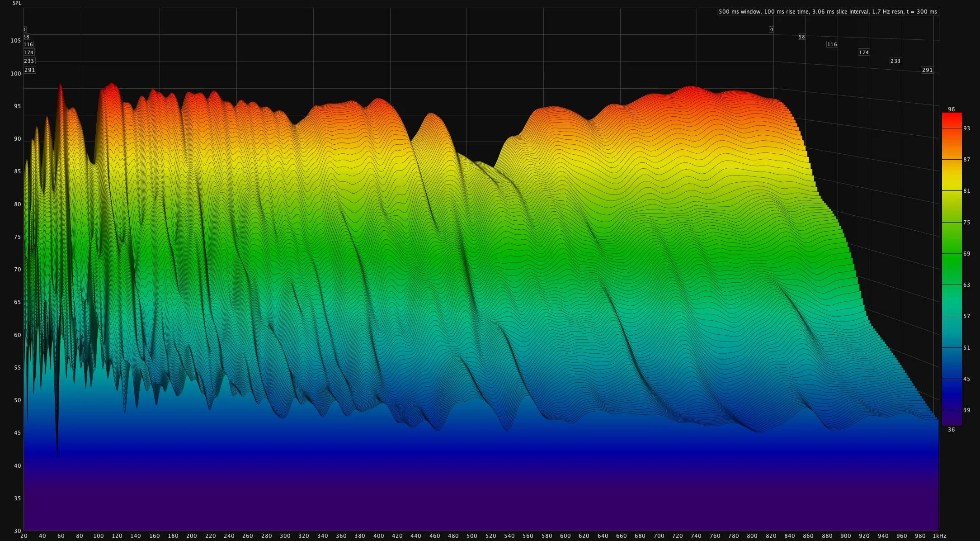The width and height of the screenshot is (980, 541).
Task: Select the 291 label on right time axis
Action: point(927,70)
